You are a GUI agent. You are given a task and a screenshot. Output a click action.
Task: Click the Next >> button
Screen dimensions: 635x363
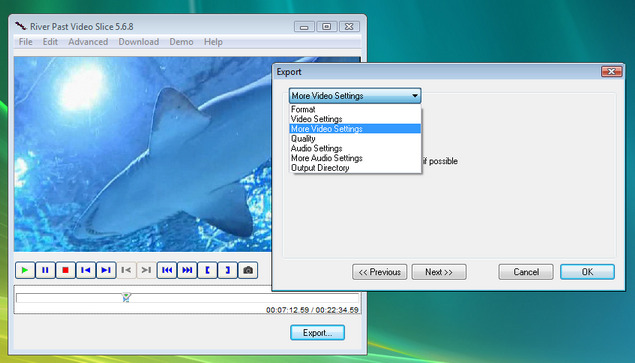point(439,272)
